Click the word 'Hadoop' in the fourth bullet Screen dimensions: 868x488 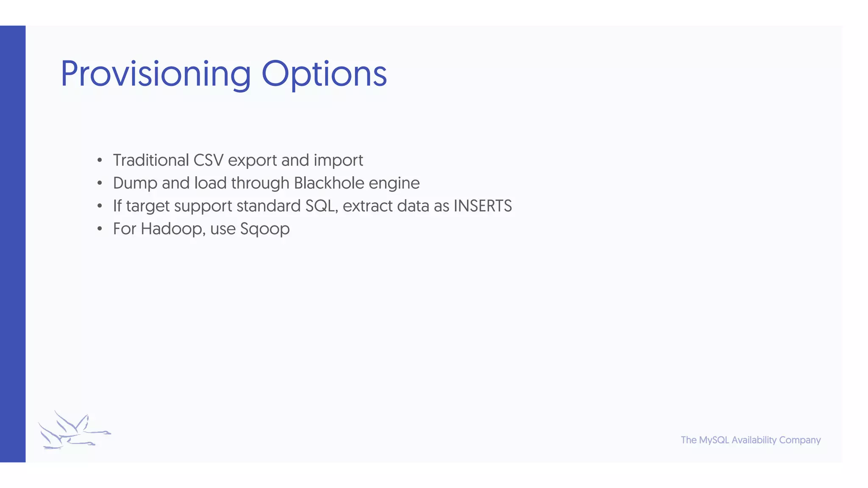click(x=173, y=229)
